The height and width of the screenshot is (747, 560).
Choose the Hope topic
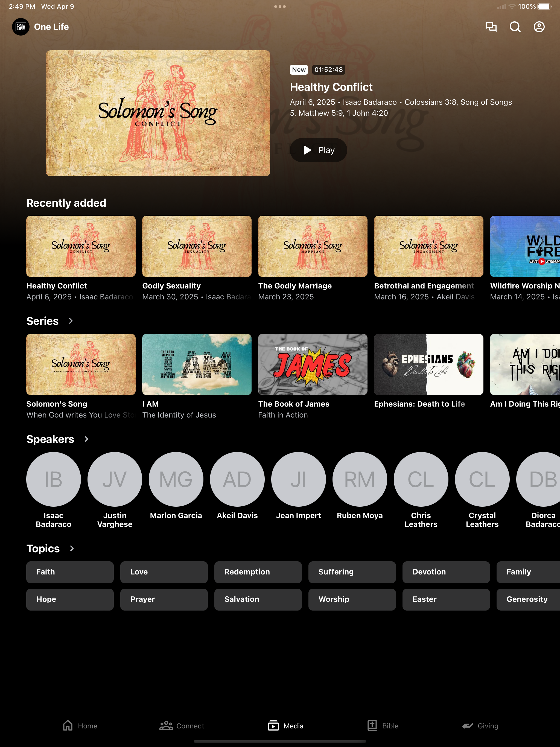[70, 599]
